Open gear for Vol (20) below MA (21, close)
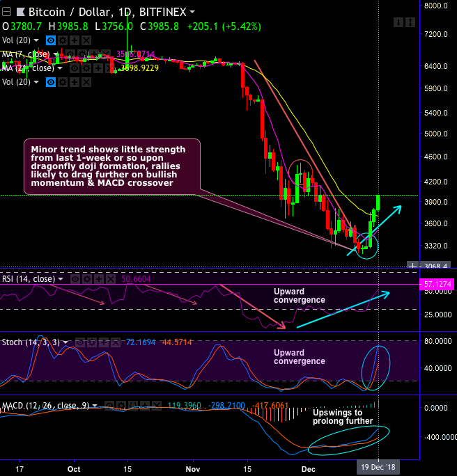 pyautogui.click(x=63, y=82)
